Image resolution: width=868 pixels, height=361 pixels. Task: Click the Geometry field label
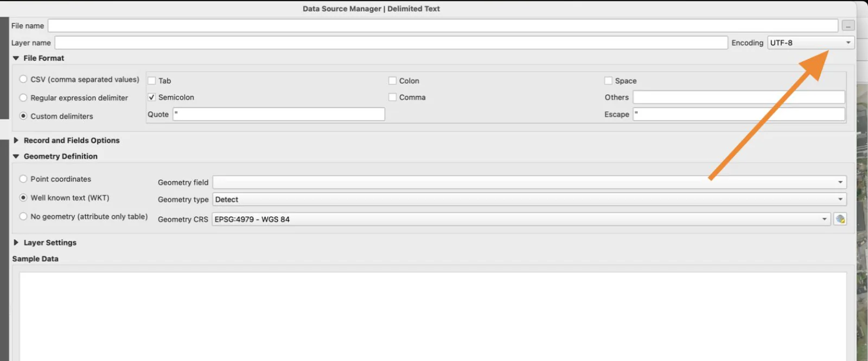[x=183, y=183]
